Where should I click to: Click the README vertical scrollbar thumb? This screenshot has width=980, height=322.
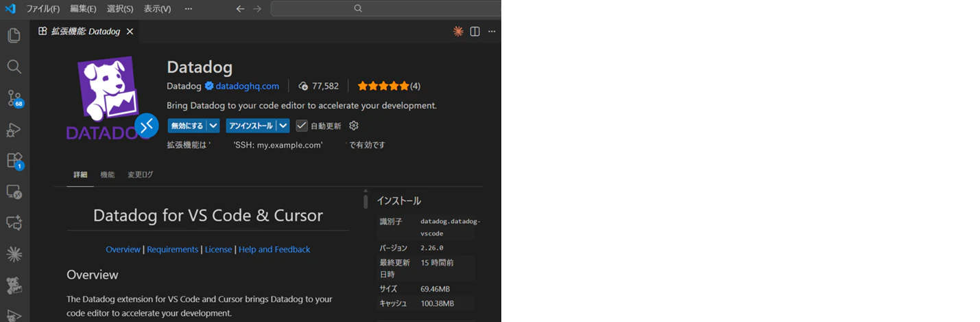(x=366, y=201)
